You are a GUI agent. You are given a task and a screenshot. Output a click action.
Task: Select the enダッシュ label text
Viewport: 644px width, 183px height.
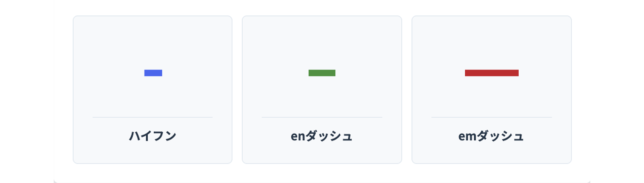tap(322, 136)
